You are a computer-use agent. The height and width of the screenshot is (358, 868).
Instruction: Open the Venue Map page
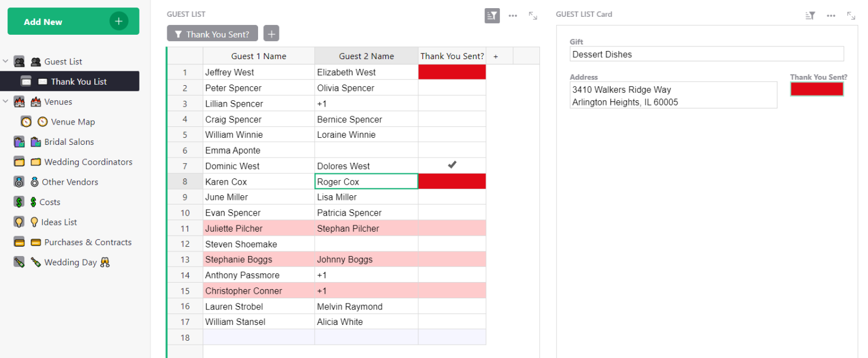pyautogui.click(x=73, y=122)
